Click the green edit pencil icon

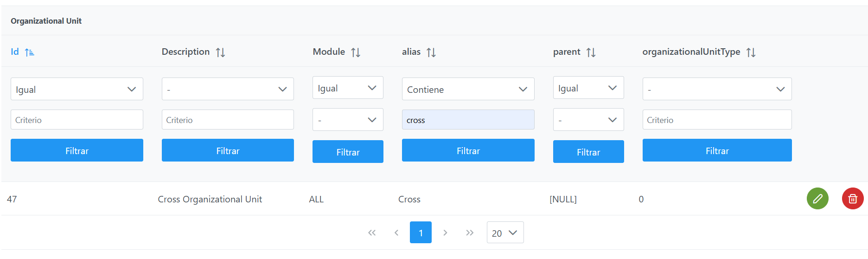[817, 199]
